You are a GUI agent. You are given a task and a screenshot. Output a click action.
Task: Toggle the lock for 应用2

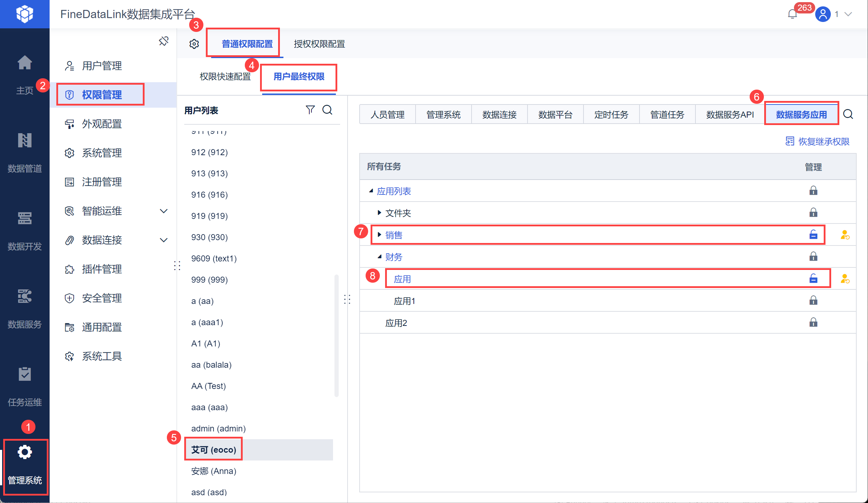(x=813, y=322)
